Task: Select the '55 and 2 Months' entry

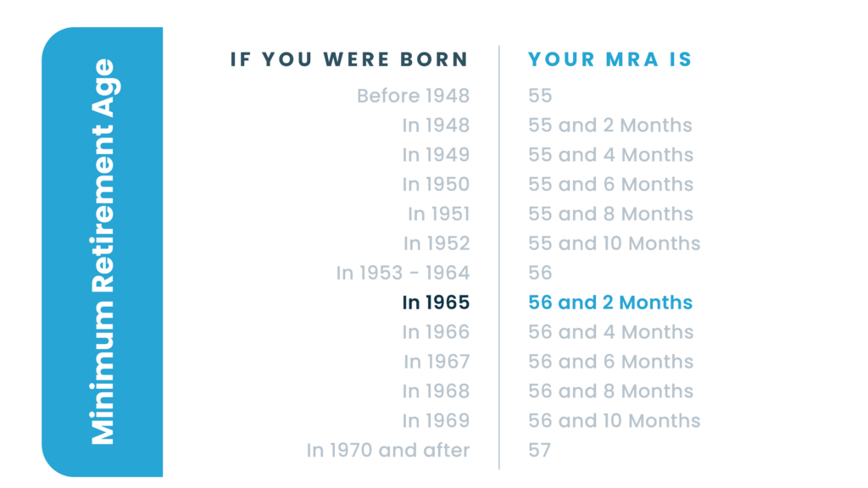Action: pyautogui.click(x=610, y=125)
